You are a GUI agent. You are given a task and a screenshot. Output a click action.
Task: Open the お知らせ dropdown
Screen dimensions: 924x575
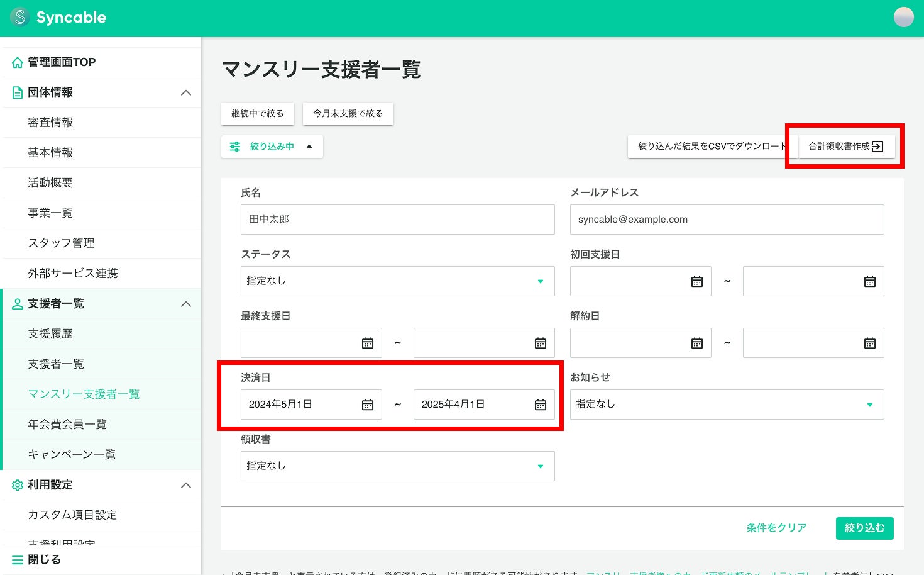727,405
